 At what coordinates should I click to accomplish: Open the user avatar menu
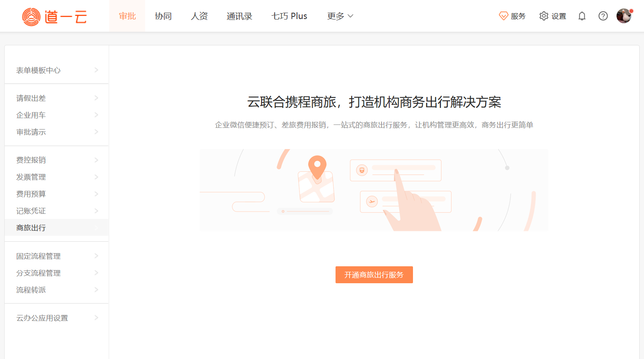[x=624, y=16]
